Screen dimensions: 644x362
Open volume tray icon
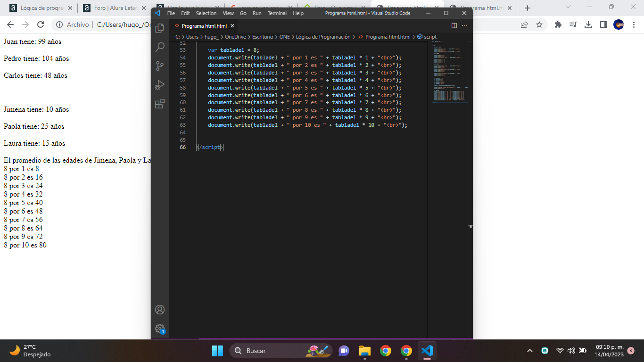pos(571,351)
